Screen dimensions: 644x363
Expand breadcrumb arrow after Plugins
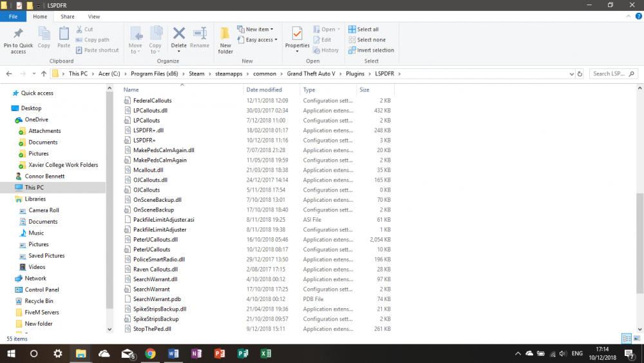(370, 74)
